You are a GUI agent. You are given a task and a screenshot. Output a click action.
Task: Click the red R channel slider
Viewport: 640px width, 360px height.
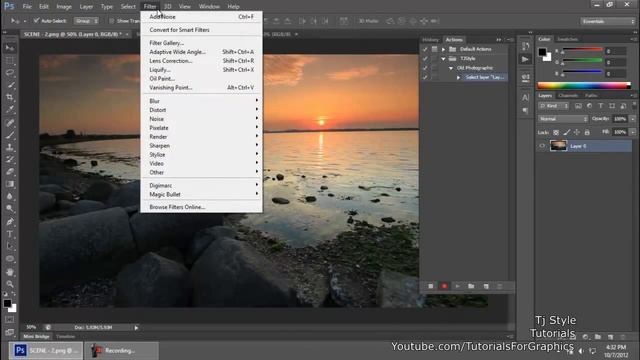tap(582, 50)
